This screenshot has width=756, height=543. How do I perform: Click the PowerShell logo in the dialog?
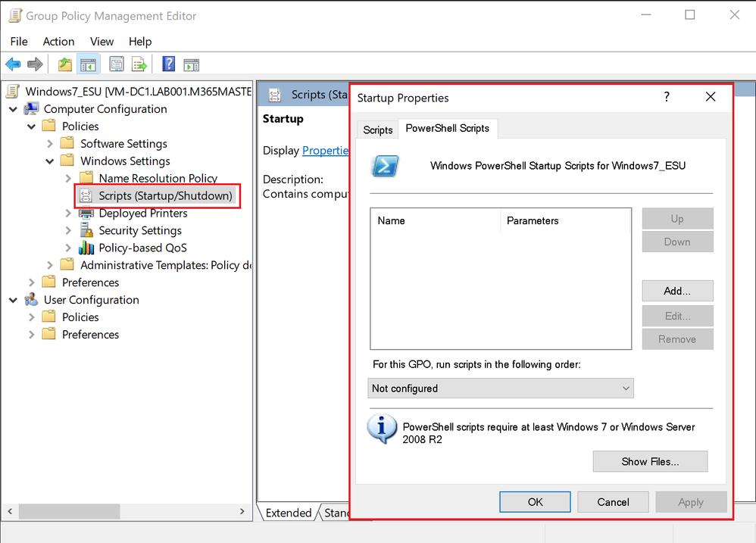(x=386, y=166)
